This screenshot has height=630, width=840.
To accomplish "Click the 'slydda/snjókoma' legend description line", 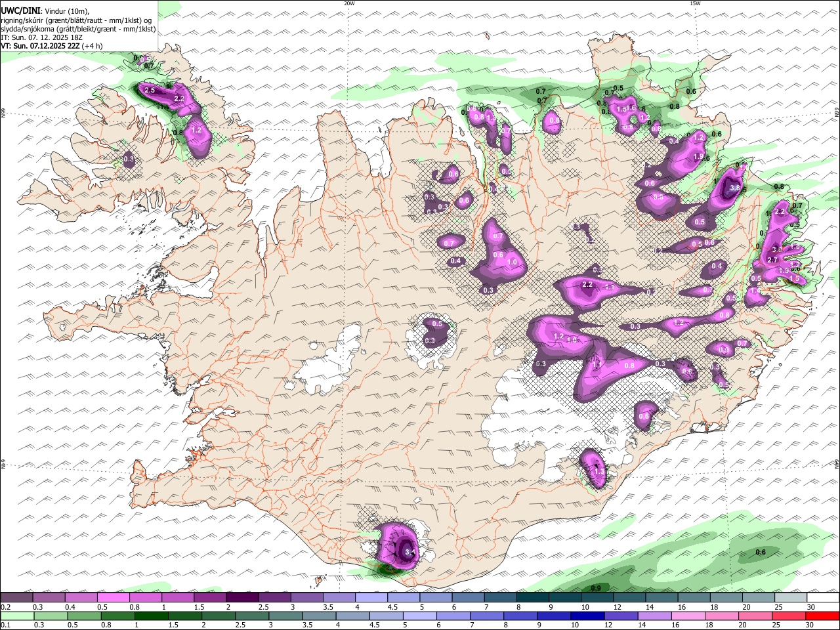I will tap(78, 29).
